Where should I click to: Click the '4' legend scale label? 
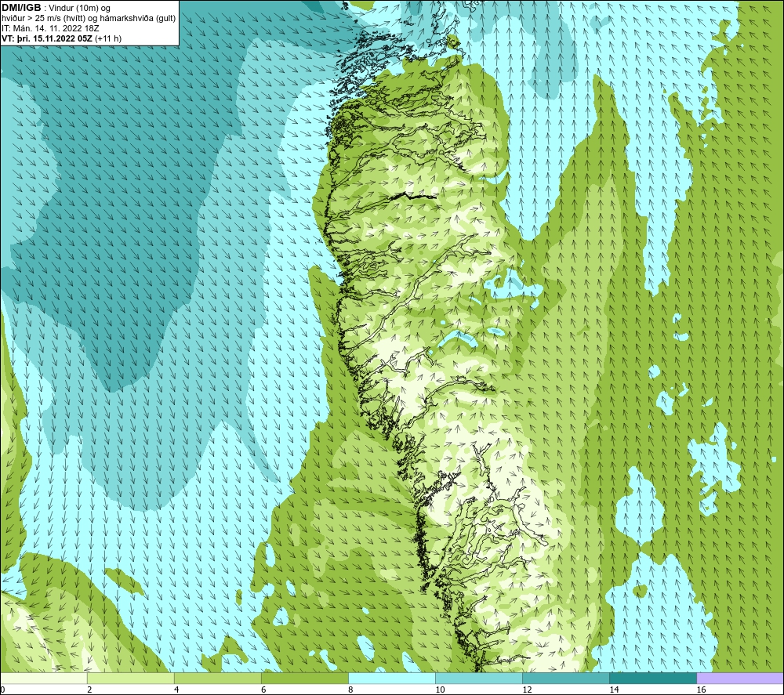coord(176,690)
